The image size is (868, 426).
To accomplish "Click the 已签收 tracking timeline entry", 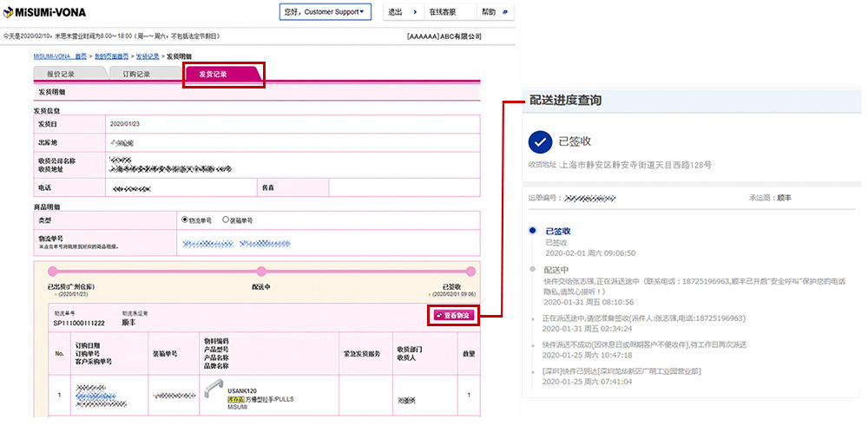I will tap(590, 242).
